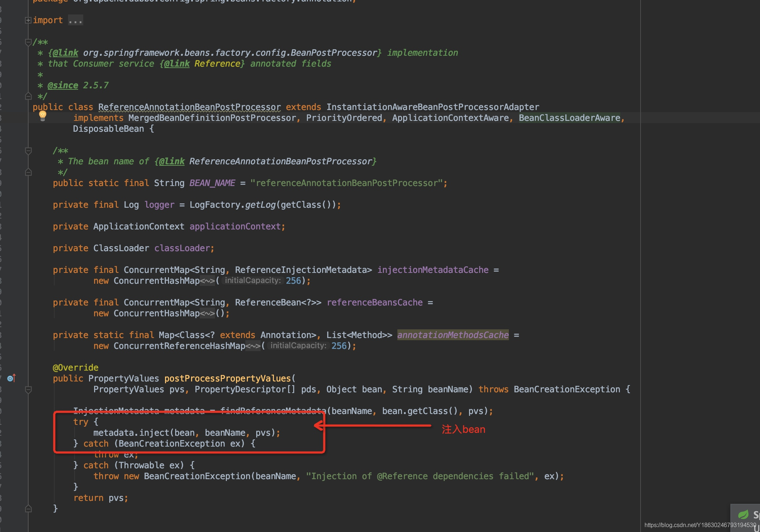The height and width of the screenshot is (532, 760).
Task: Click the folded import ellipsis
Action: pos(76,20)
